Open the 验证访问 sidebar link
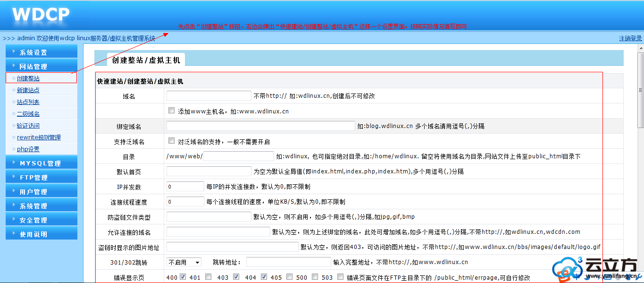Screen dimensions: 644x283 [x=28, y=126]
